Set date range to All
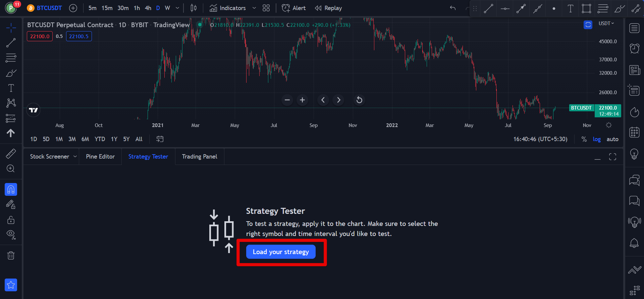The width and height of the screenshot is (644, 299). coord(139,139)
